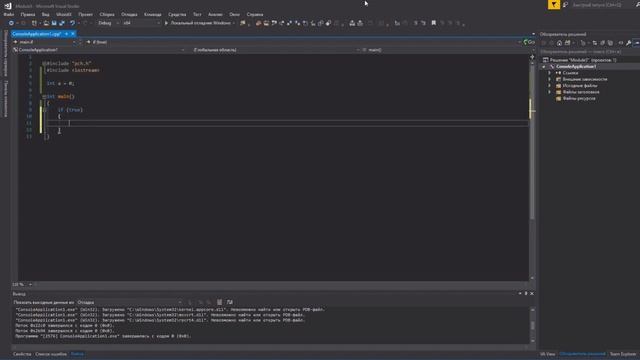Open the Правка menu
This screenshot has width=640, height=360.
point(28,14)
